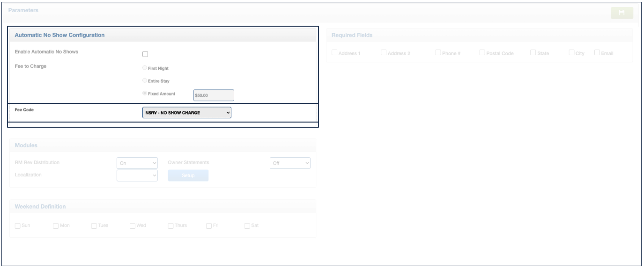This screenshot has height=268, width=644.
Task: Check the Address 1 required field
Action: coord(334,53)
